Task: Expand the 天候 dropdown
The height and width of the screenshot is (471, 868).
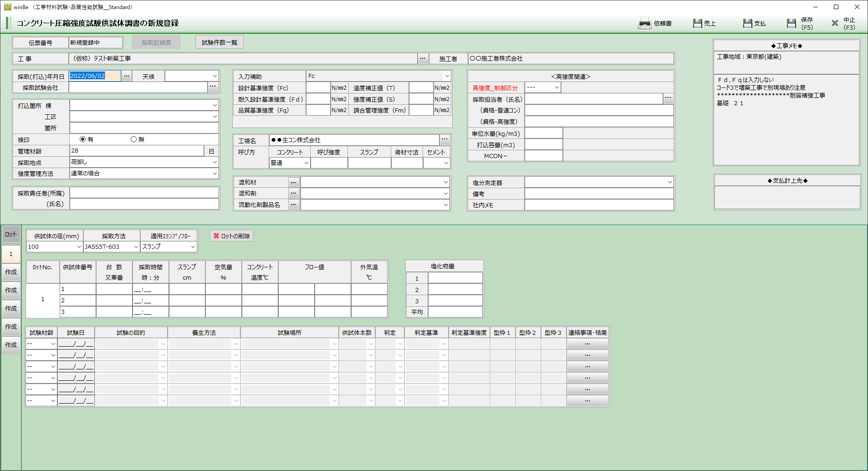Action: click(214, 76)
